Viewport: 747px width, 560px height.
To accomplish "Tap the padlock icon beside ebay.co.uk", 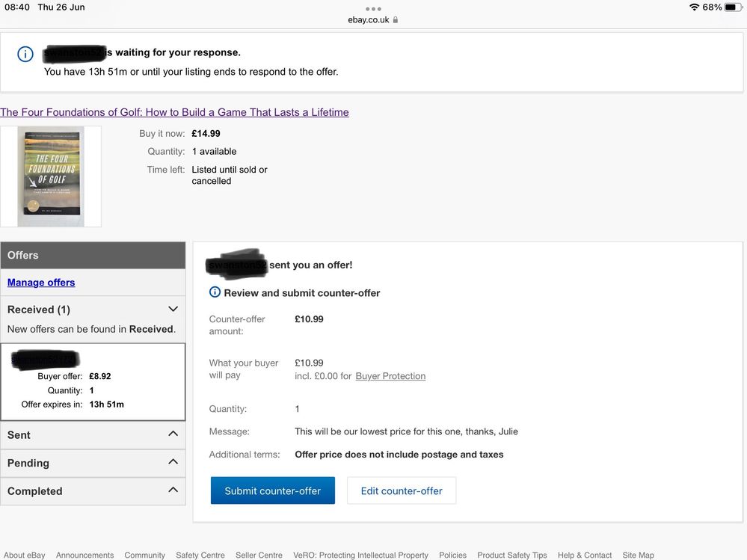I will point(396,20).
